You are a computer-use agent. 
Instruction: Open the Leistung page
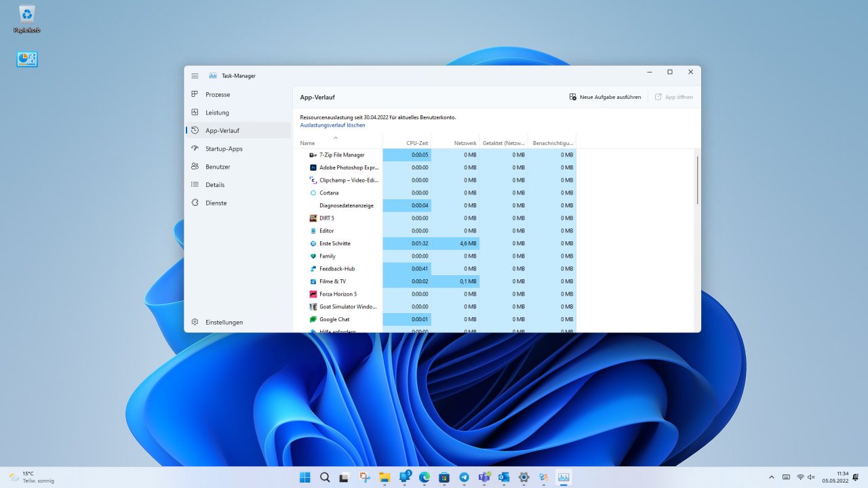tap(238, 113)
